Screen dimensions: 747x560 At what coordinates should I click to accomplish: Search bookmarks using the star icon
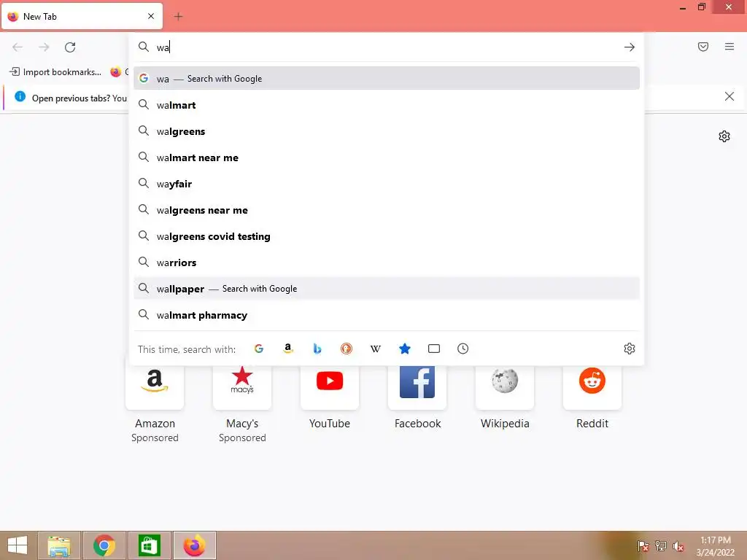pos(404,349)
